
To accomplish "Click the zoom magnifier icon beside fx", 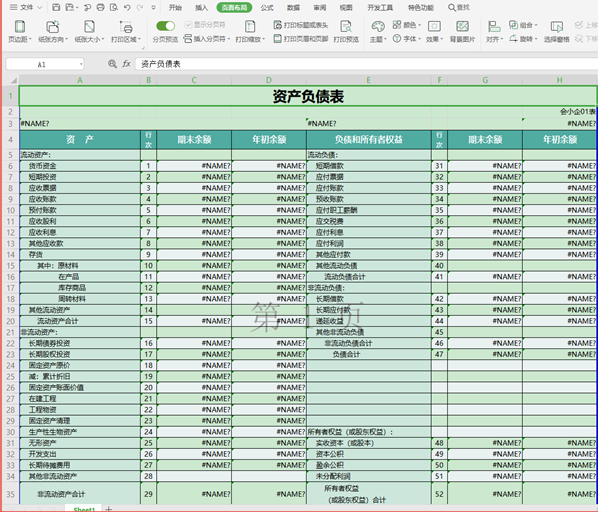I will [112, 64].
